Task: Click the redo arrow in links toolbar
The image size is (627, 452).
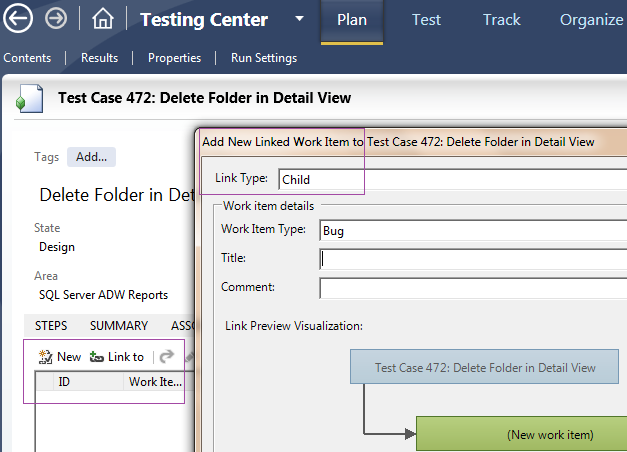Action: pyautogui.click(x=166, y=357)
